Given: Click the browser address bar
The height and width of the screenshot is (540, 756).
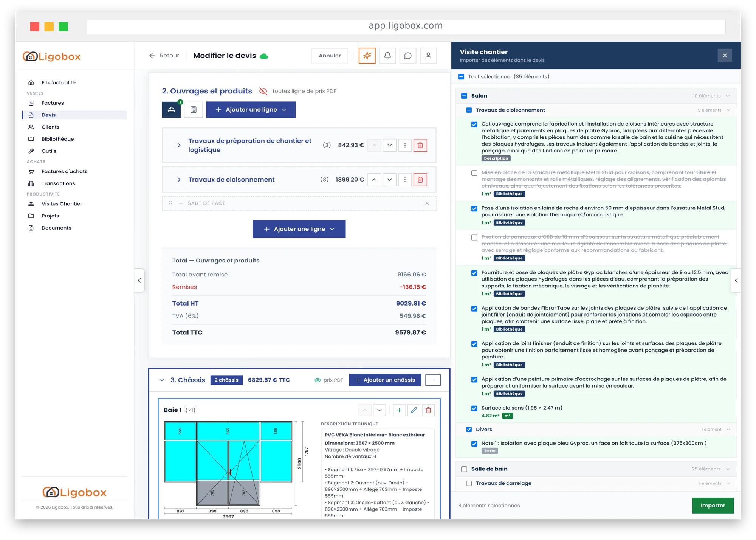Looking at the screenshot, I should click(406, 26).
